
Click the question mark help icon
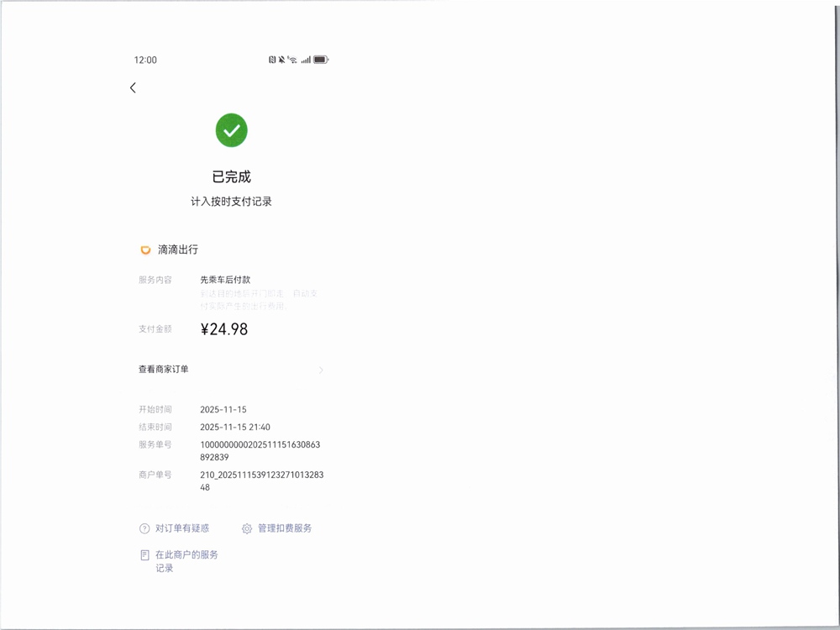click(x=144, y=529)
